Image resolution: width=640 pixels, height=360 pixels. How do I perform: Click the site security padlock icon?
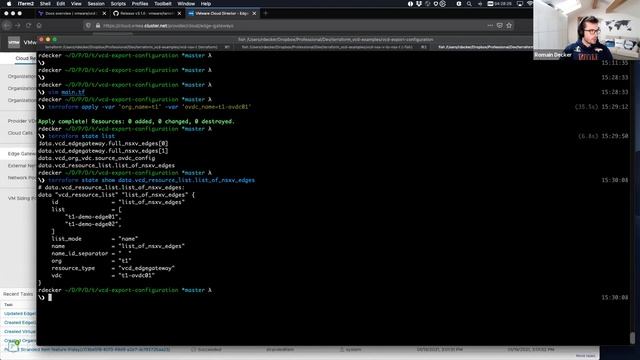click(98, 26)
